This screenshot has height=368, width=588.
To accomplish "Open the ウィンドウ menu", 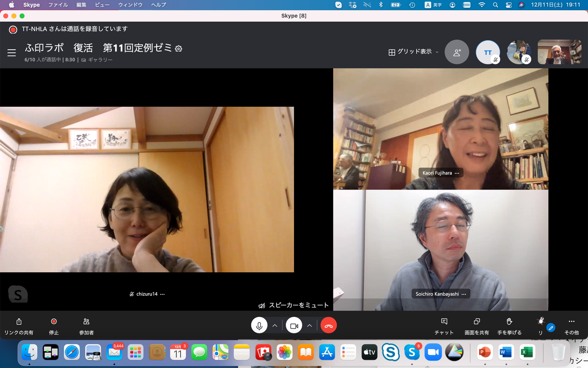I will pyautogui.click(x=130, y=5).
